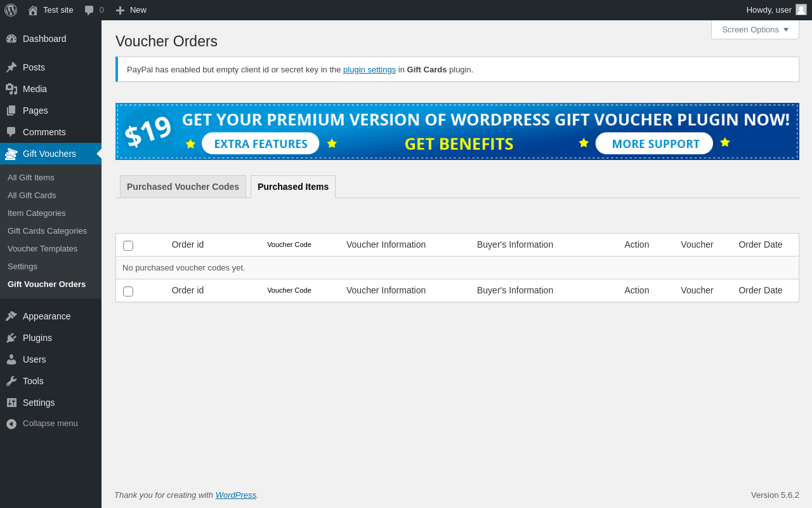
Task: Click the plus icon next to New
Action: pyautogui.click(x=120, y=10)
